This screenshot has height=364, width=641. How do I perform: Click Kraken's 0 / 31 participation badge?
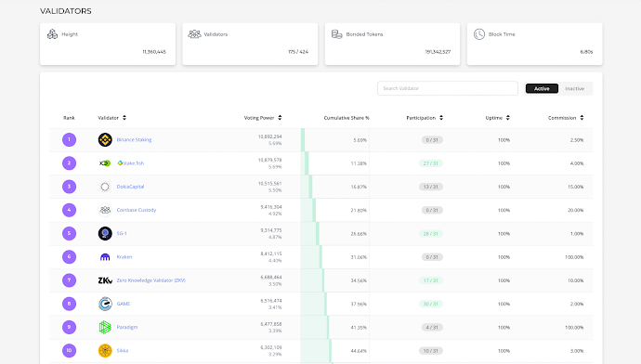tap(432, 257)
